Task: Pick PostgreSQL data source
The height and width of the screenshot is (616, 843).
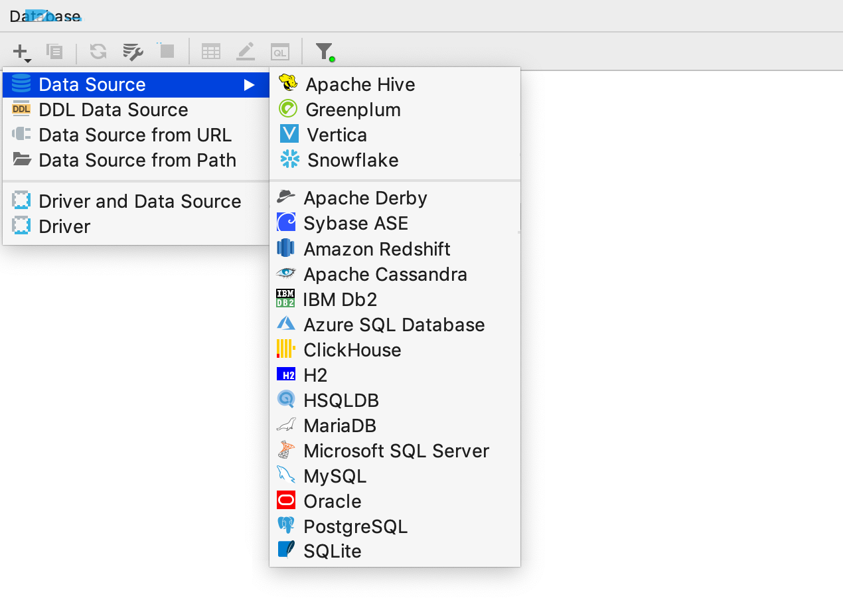Action: click(395, 526)
